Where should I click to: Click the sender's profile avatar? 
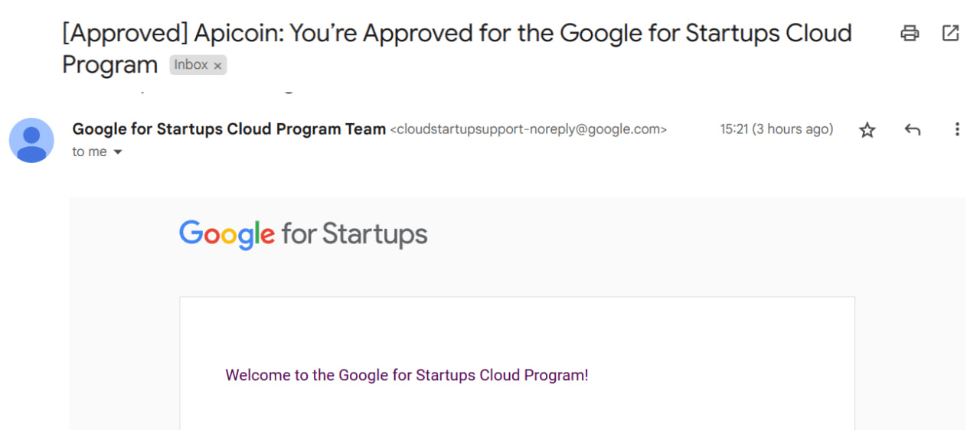click(31, 141)
